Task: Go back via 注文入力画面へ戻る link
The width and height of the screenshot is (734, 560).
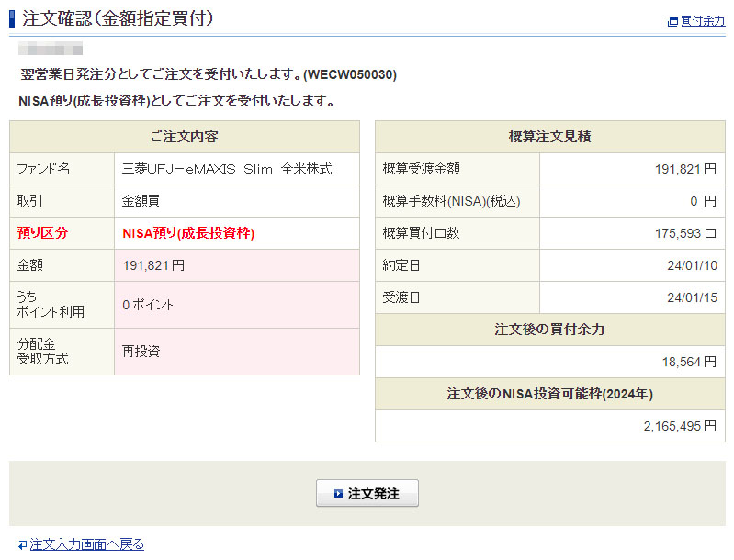Action: coord(86,544)
